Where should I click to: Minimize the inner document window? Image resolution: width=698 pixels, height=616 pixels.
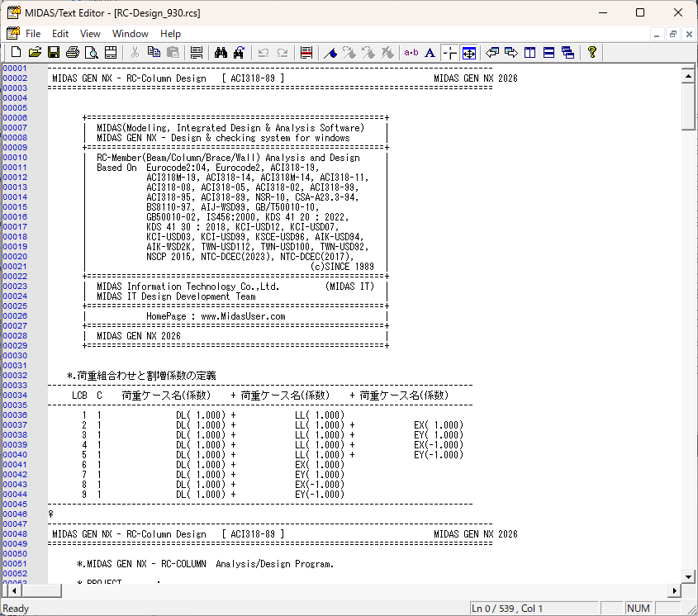(x=657, y=34)
